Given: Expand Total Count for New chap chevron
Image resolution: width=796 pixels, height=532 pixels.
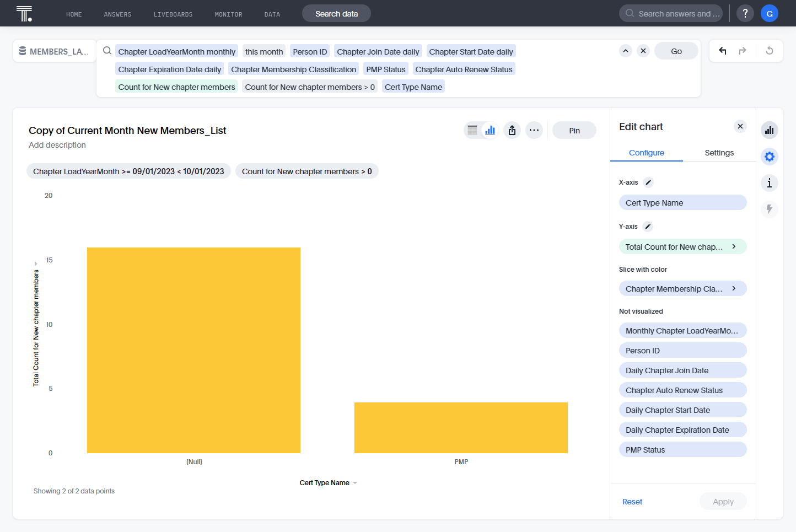Looking at the screenshot, I should pyautogui.click(x=734, y=246).
